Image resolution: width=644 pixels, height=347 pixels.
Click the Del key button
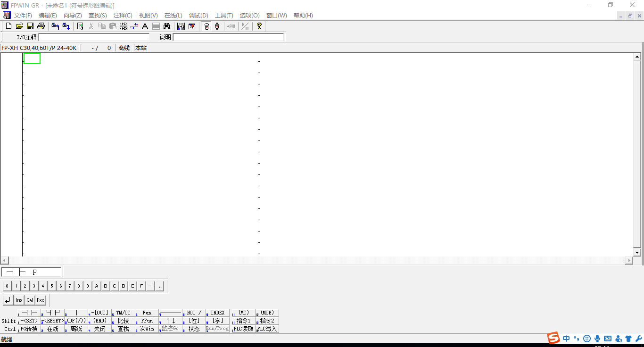pyautogui.click(x=30, y=300)
